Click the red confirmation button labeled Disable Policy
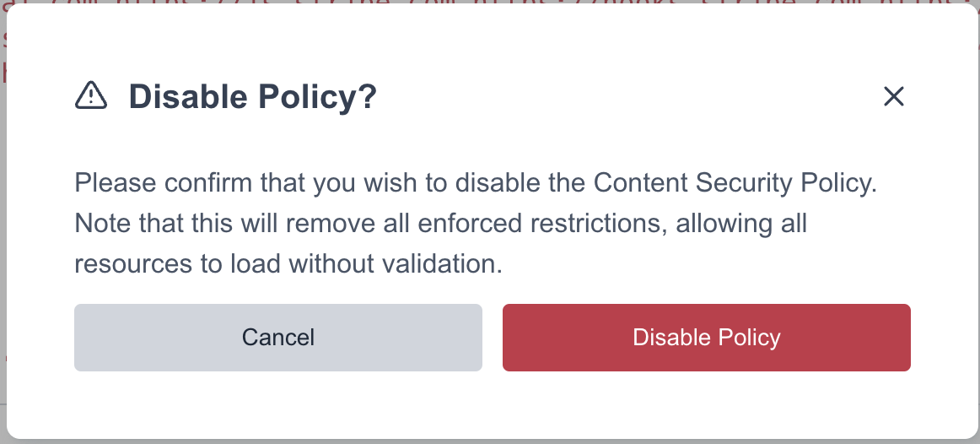980x444 pixels. coord(706,338)
